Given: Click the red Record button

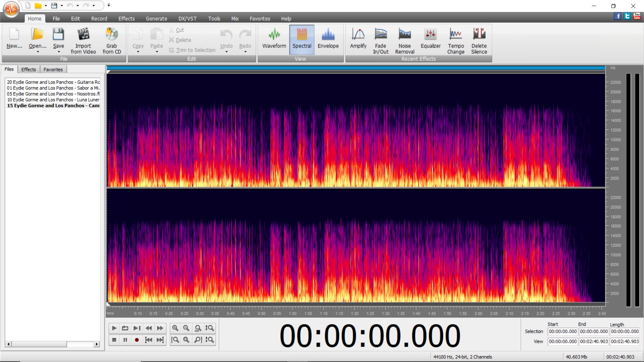Looking at the screenshot, I should (137, 340).
